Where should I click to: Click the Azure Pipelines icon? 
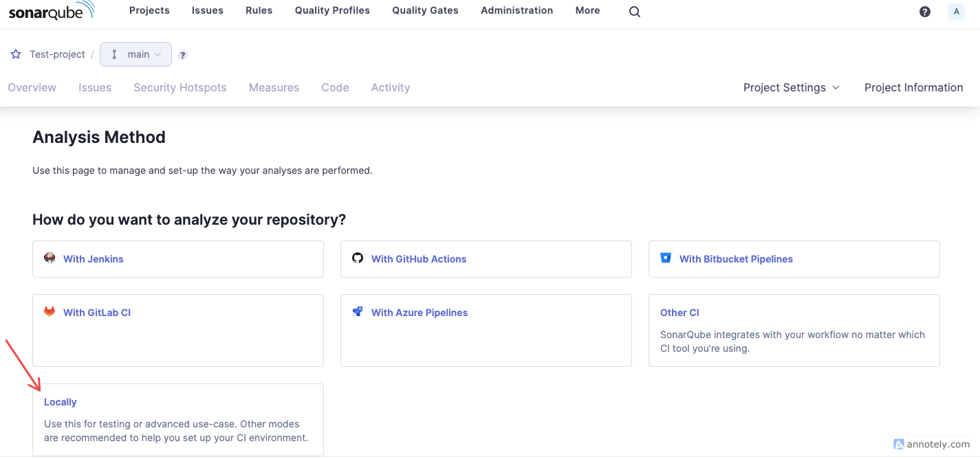(x=357, y=311)
